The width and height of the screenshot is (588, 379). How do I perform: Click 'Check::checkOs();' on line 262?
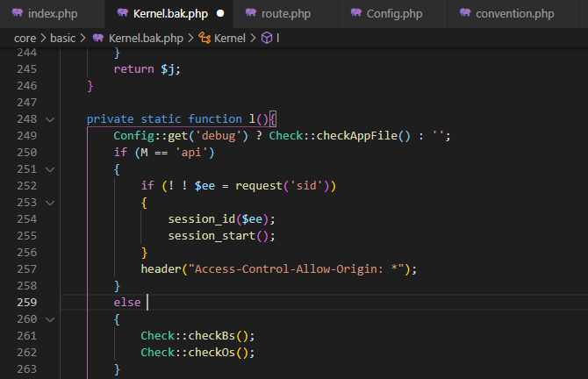point(197,353)
